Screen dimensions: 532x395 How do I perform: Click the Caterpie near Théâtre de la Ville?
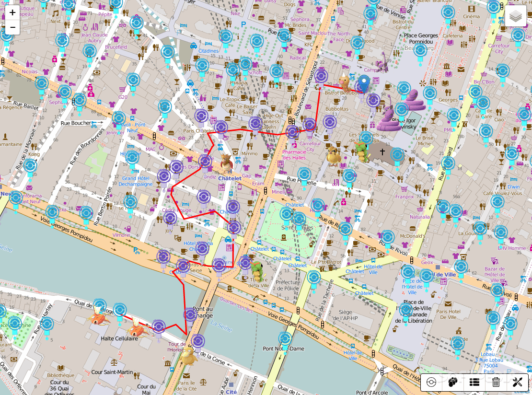(258, 271)
